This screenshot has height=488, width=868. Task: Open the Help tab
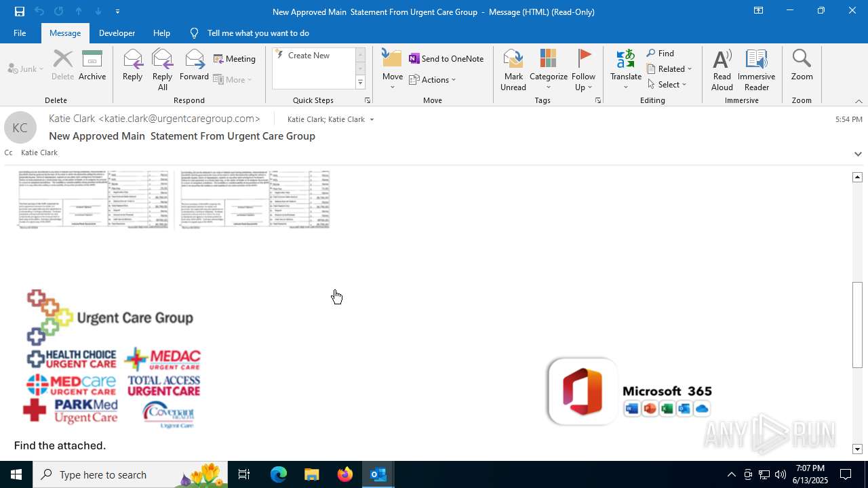(x=161, y=33)
